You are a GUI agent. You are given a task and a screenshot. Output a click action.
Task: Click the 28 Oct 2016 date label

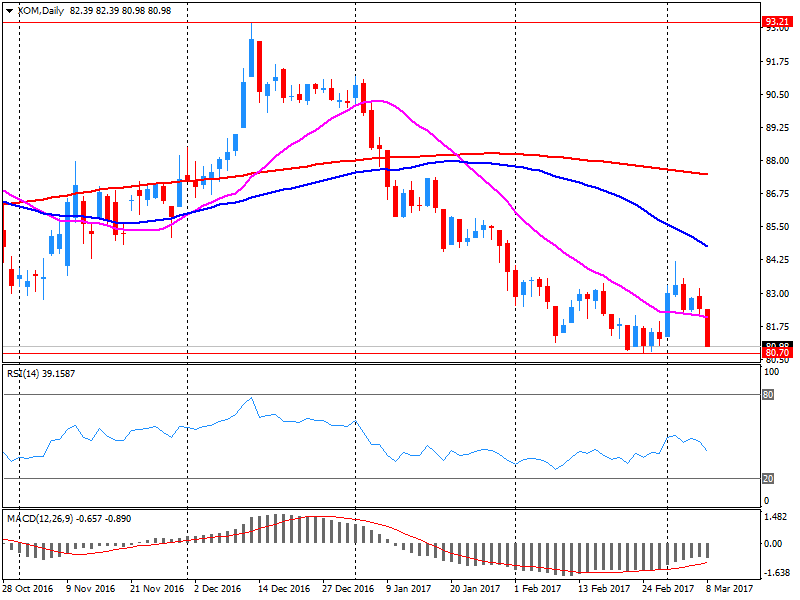(28, 588)
